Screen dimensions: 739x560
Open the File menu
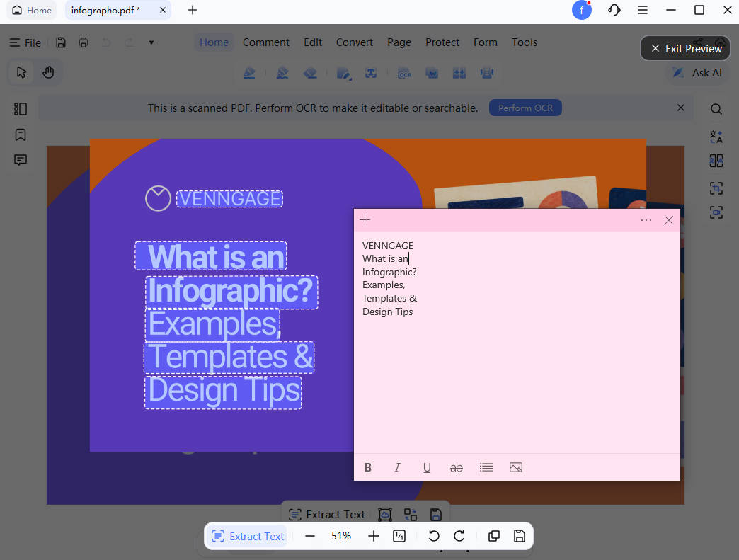click(25, 42)
